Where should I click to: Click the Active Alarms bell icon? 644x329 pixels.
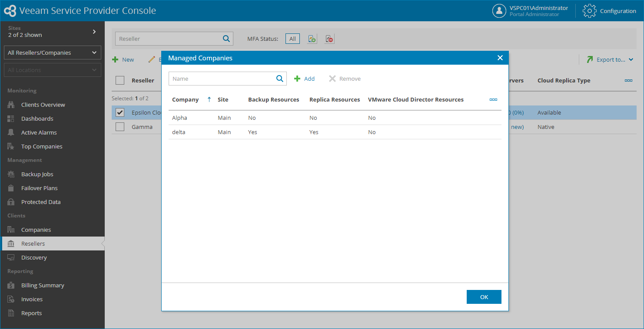tap(11, 132)
